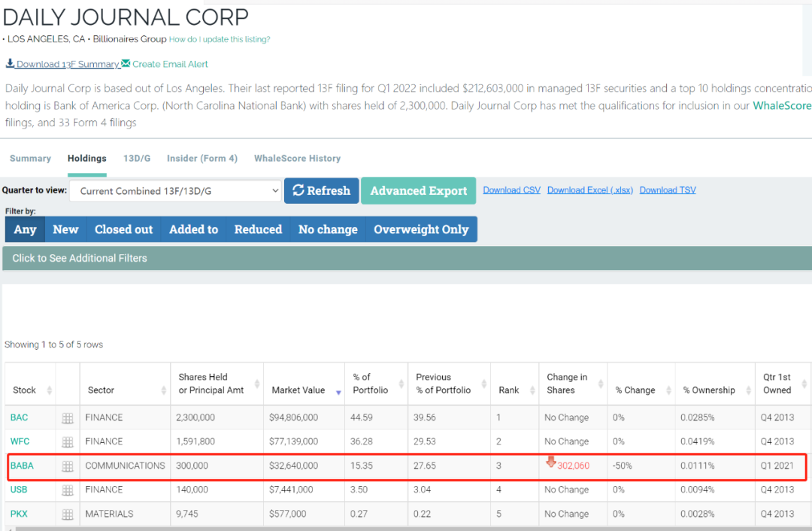The height and width of the screenshot is (531, 812).
Task: Click the Refresh button
Action: (322, 190)
